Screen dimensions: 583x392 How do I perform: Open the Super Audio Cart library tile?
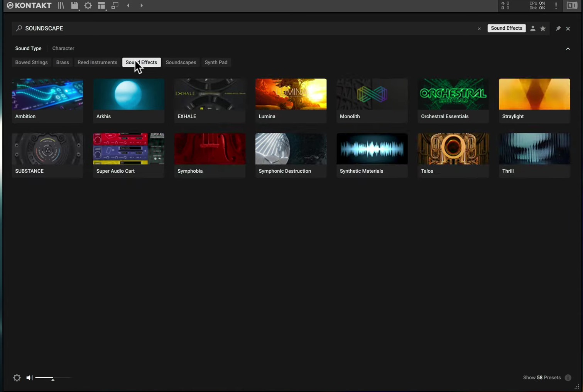click(x=128, y=155)
